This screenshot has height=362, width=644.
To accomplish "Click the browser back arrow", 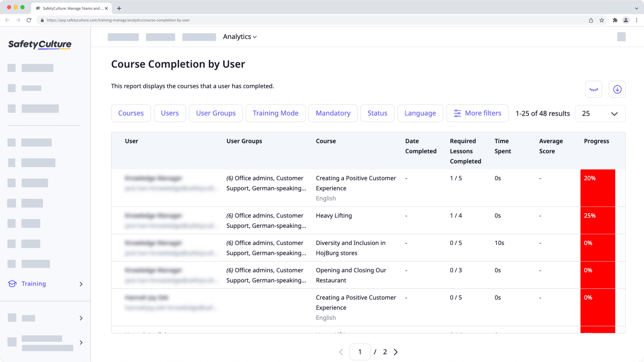I will [7, 20].
